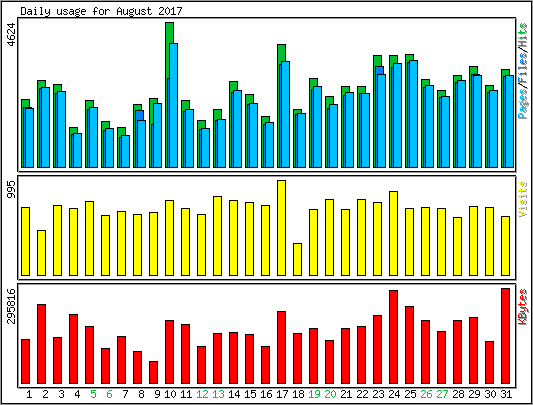533x405 pixels.
Task: Click the green weekend day 20 label
Action: tap(330, 394)
